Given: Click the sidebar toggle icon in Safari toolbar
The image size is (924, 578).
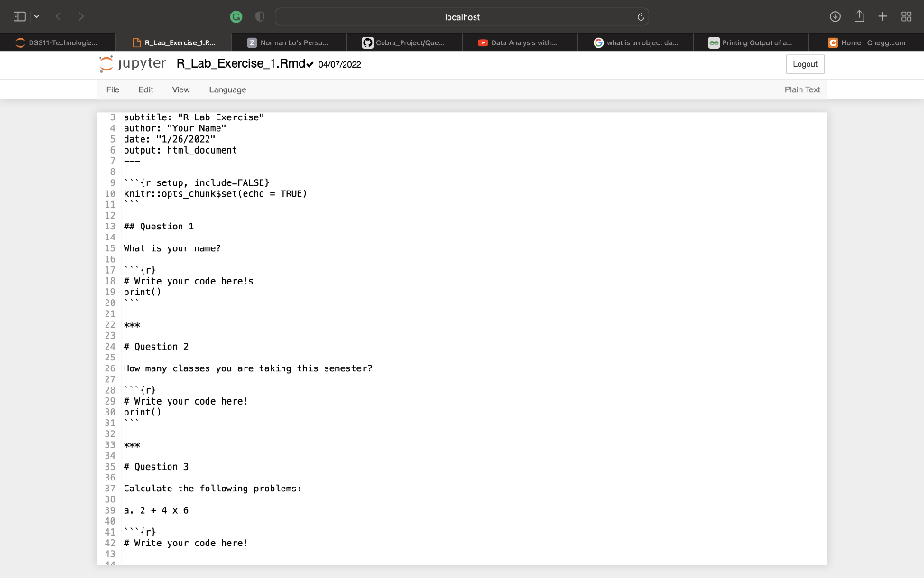Looking at the screenshot, I should pyautogui.click(x=20, y=16).
